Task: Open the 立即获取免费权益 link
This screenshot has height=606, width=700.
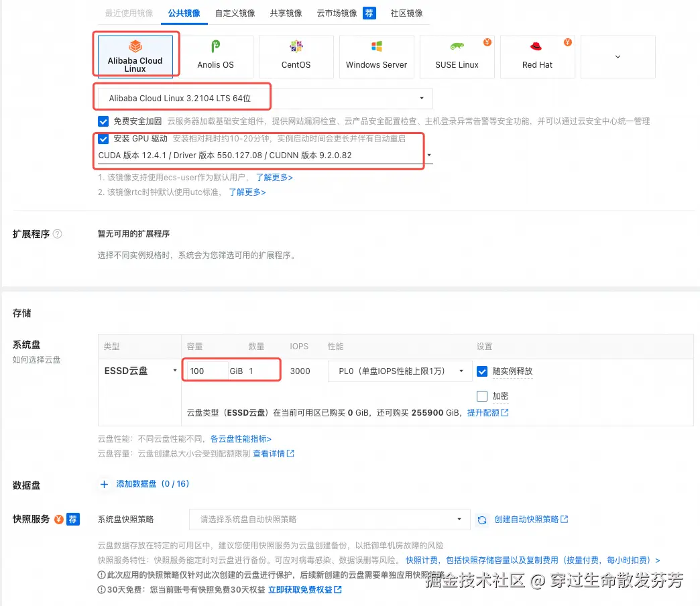Action: (305, 590)
